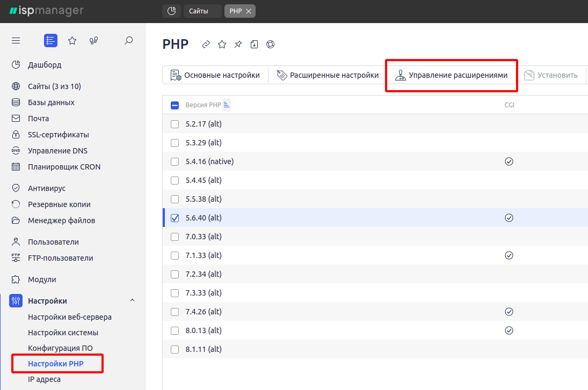588x390 pixels.
Task: Open Конфигурация ПО
Action: (60, 348)
